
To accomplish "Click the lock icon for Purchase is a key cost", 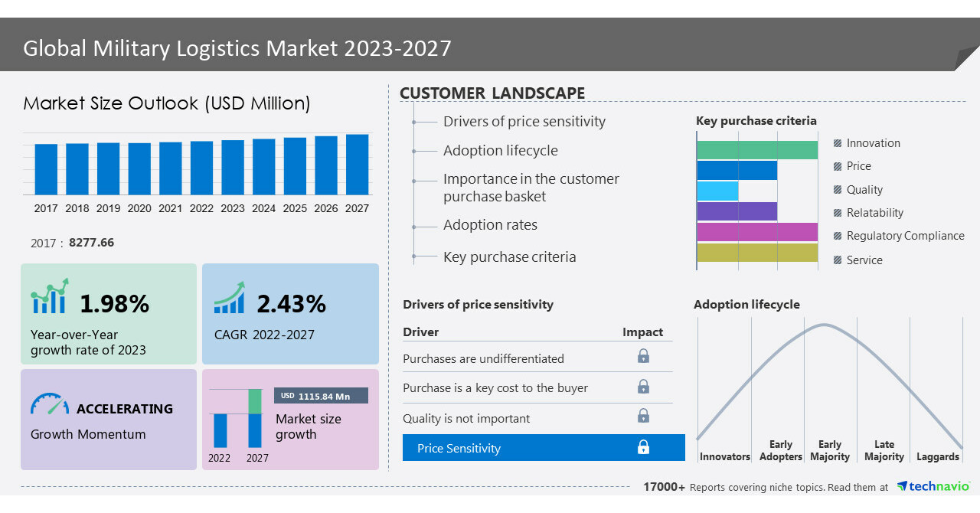I will [643, 387].
